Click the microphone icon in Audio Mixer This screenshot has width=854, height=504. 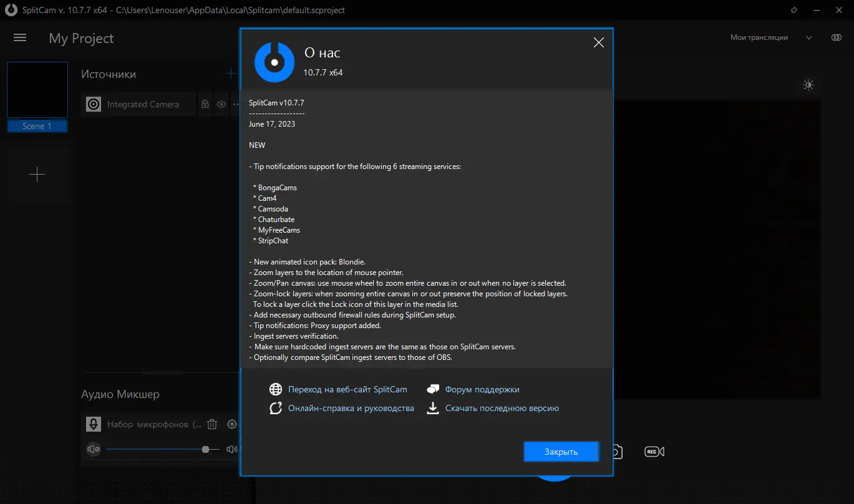point(94,424)
